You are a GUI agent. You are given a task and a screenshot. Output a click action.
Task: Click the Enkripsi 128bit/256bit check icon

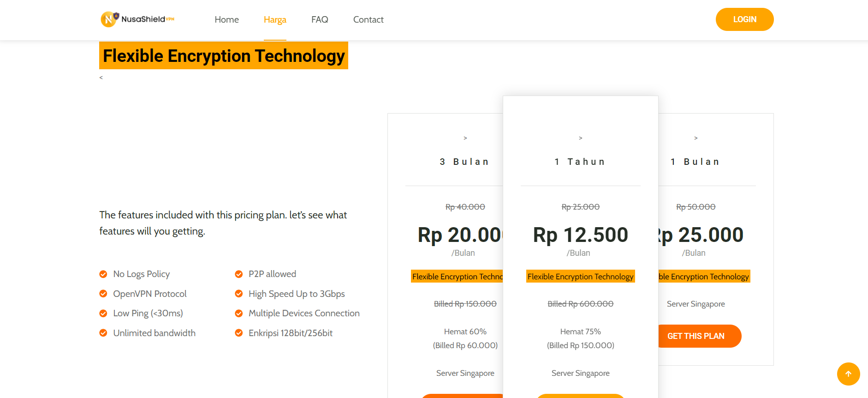click(239, 333)
